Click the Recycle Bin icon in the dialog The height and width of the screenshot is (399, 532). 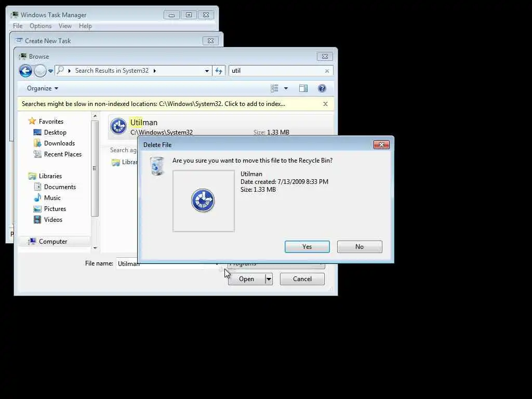157,166
